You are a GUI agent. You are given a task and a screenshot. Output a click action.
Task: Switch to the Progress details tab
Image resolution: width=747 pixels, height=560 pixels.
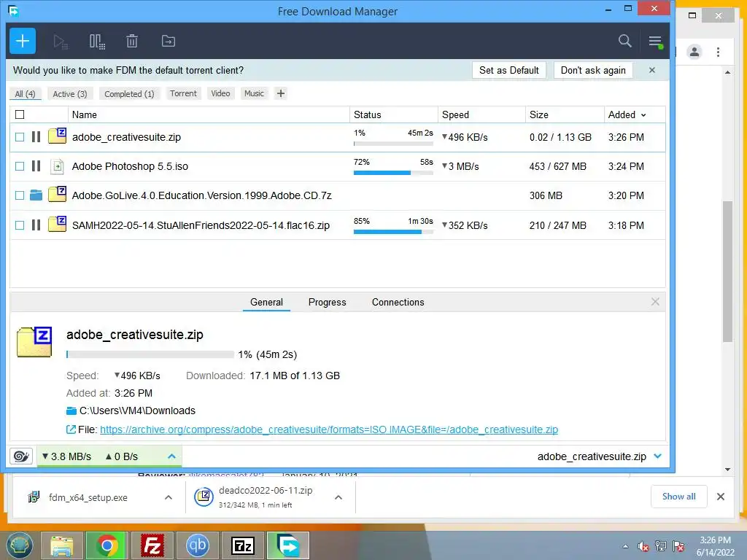(x=328, y=302)
